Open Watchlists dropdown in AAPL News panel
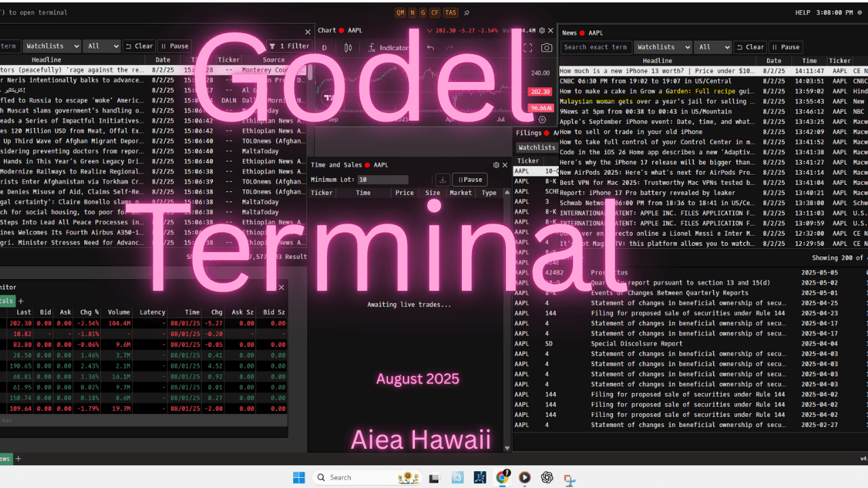 point(663,47)
